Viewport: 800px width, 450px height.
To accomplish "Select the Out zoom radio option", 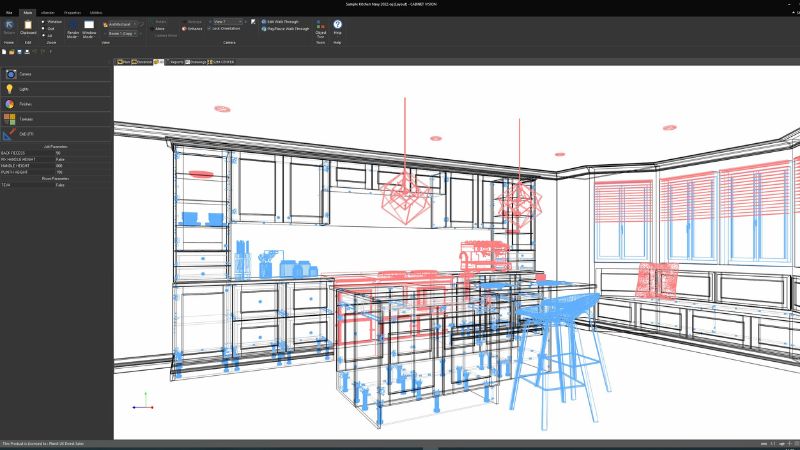I will pyautogui.click(x=48, y=29).
